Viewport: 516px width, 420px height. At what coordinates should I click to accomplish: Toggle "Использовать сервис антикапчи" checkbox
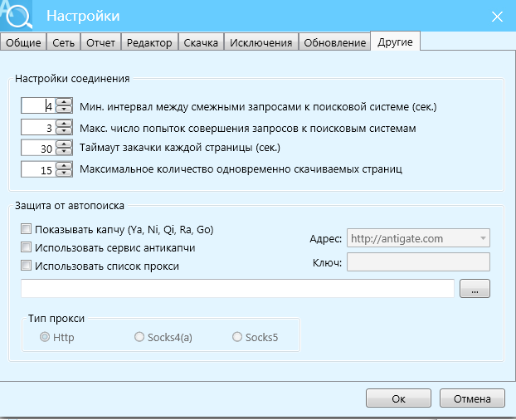27,247
